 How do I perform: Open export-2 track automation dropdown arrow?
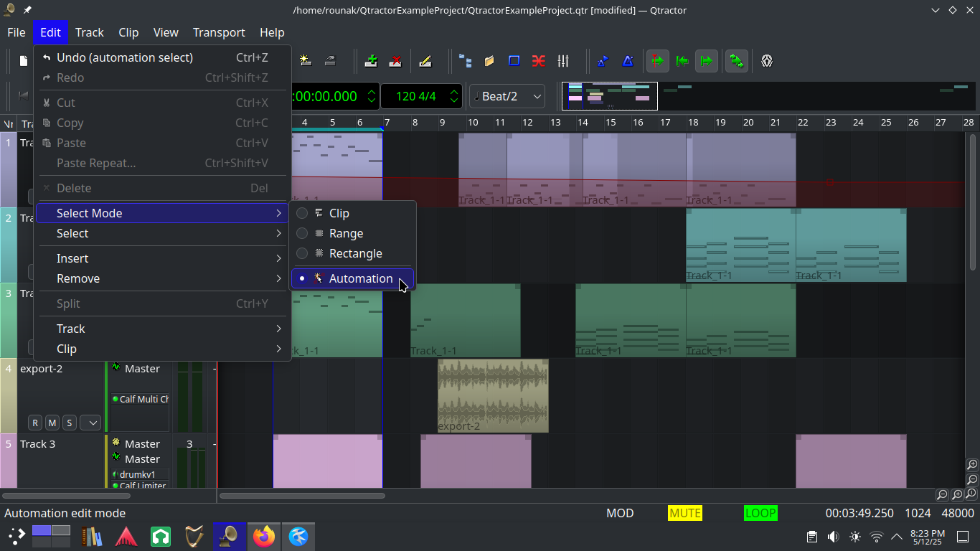(x=90, y=423)
